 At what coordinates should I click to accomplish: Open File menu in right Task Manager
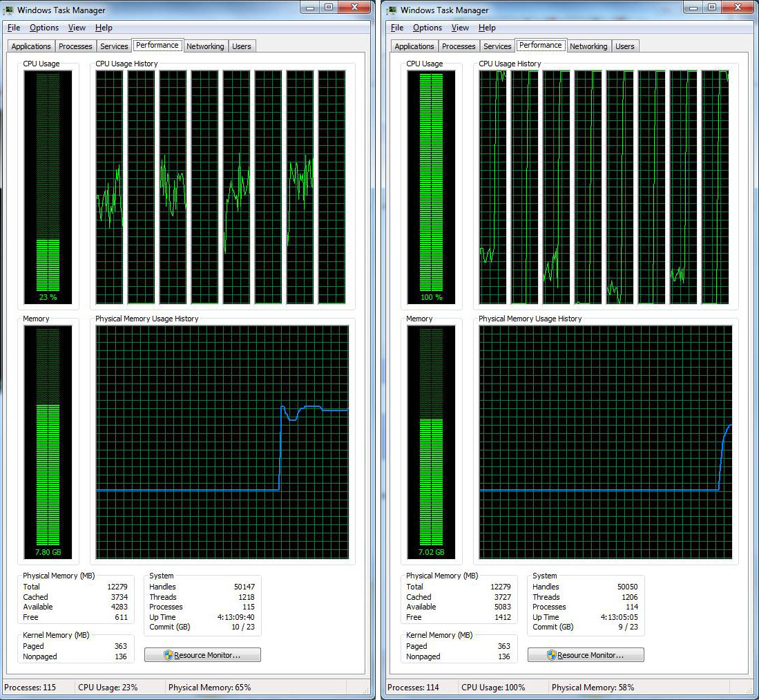point(397,28)
